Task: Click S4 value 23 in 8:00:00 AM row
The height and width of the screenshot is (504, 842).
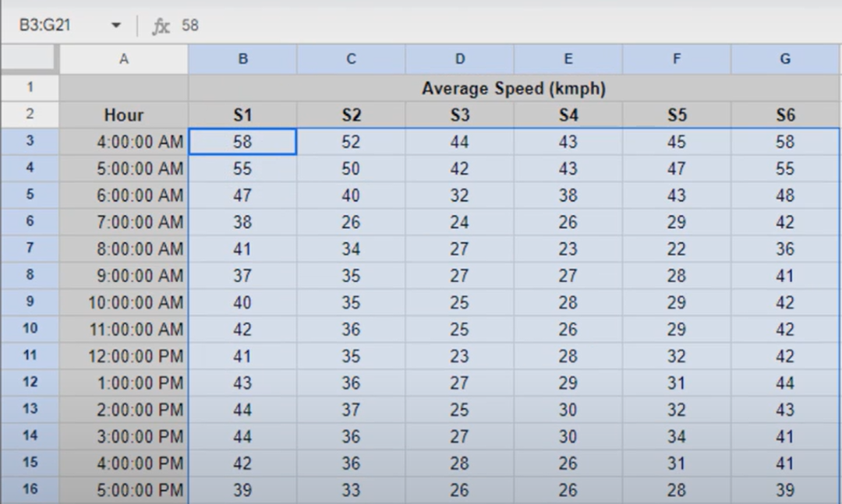Action: click(x=568, y=249)
